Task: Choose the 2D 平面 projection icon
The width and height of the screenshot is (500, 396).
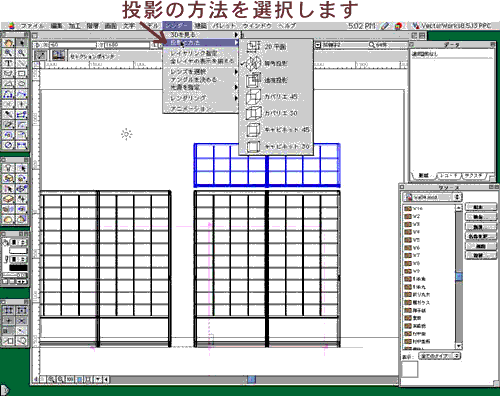Action: click(253, 46)
